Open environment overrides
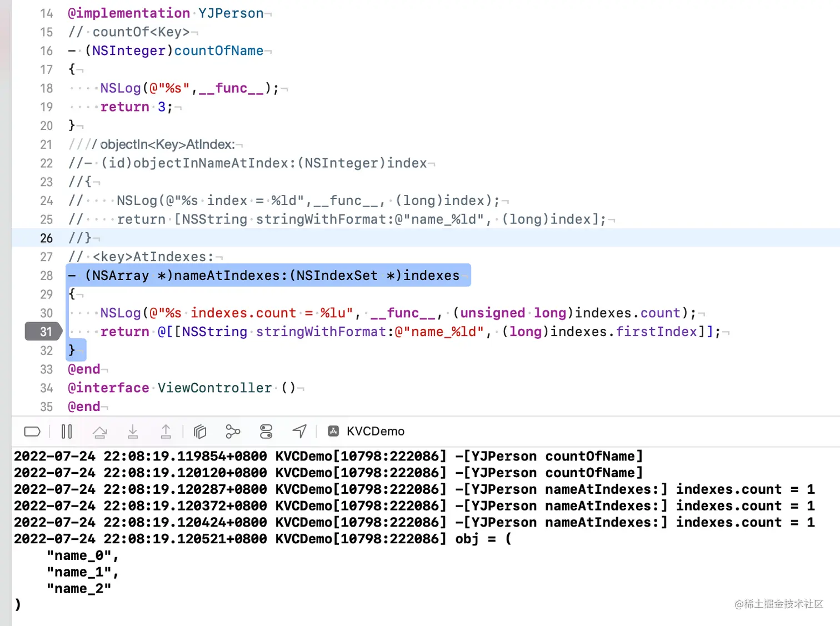 [266, 432]
